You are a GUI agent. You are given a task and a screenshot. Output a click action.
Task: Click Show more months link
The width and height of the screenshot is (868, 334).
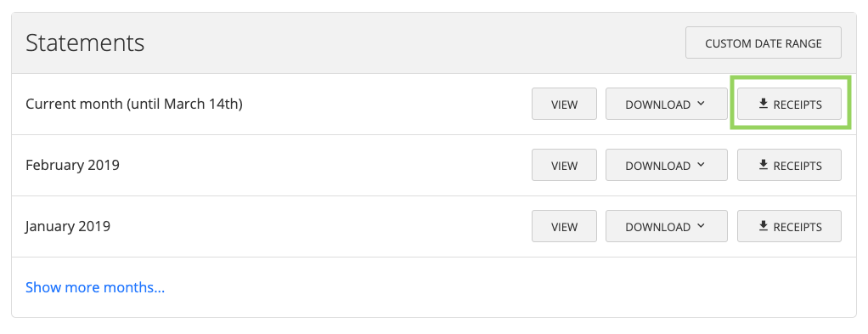coord(95,287)
